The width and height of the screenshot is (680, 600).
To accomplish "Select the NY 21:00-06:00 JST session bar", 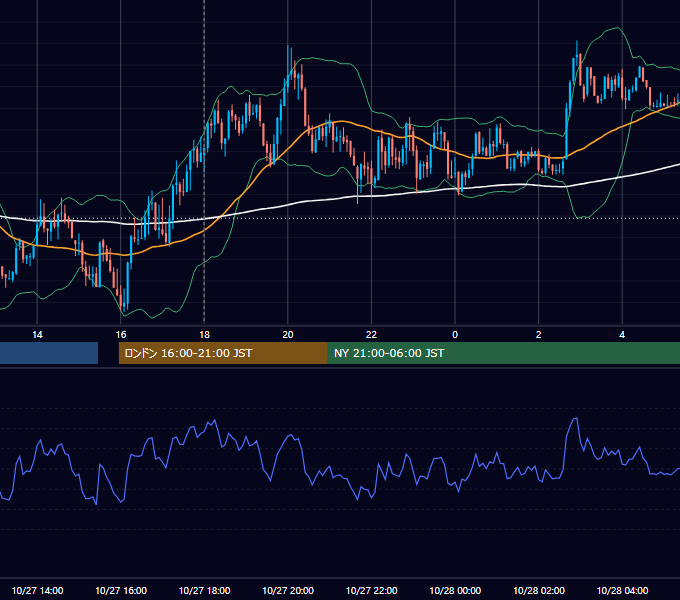I will pyautogui.click(x=504, y=353).
